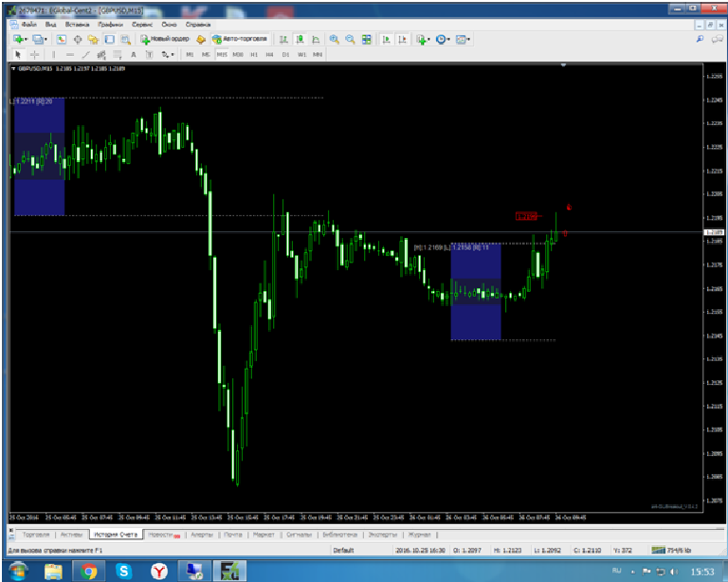The image size is (728, 582).
Task: Open the Вид menu
Action: click(x=50, y=25)
